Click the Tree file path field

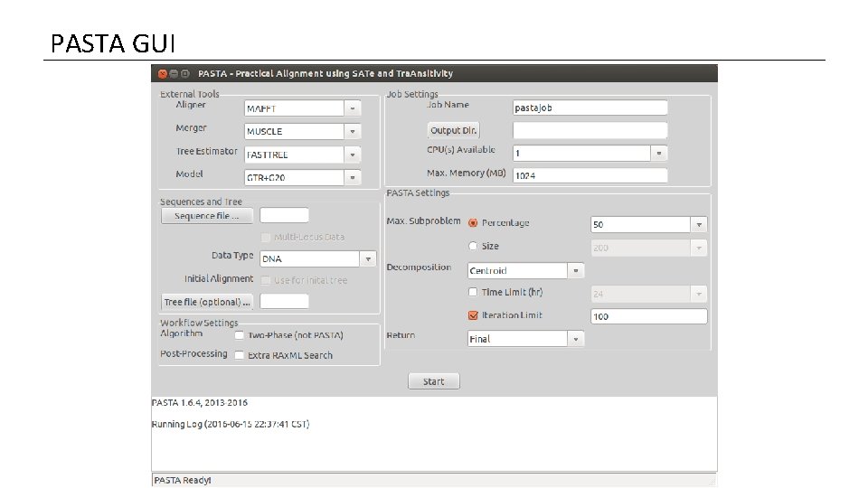(x=285, y=302)
